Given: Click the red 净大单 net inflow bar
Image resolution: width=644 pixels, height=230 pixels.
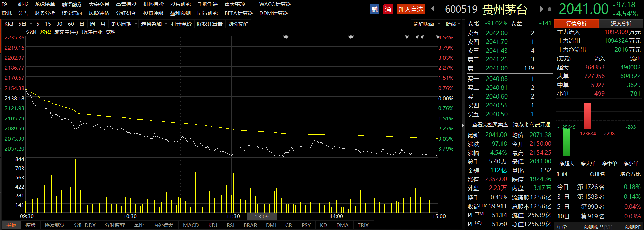Looking at the screenshot, I should tap(588, 117).
